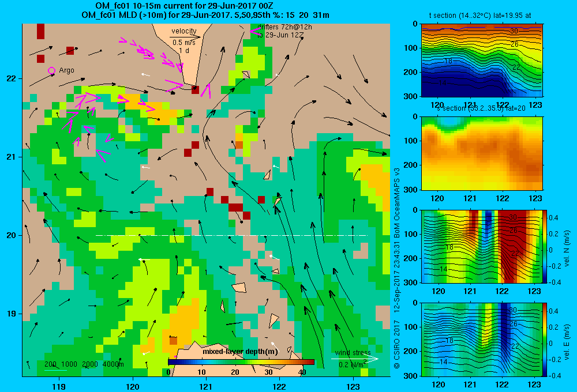This screenshot has width=577, height=392.
Task: Click the '0.2 N/m2' wind stress value
Action: [x=353, y=364]
